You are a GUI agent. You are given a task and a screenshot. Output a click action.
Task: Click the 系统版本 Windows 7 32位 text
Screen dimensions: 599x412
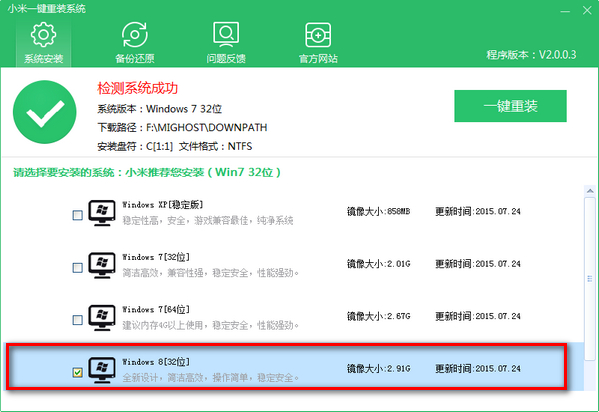coord(159,109)
